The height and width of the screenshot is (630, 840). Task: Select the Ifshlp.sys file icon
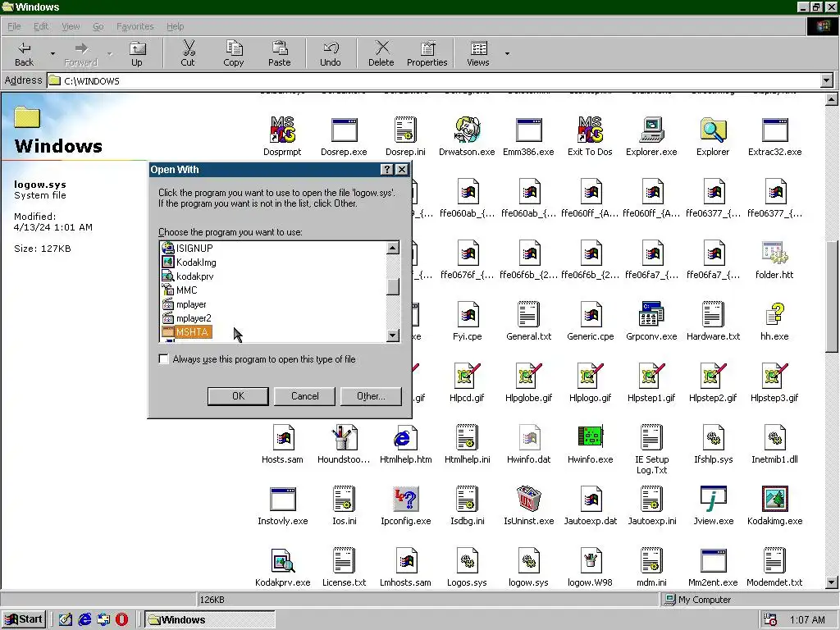[x=713, y=437]
